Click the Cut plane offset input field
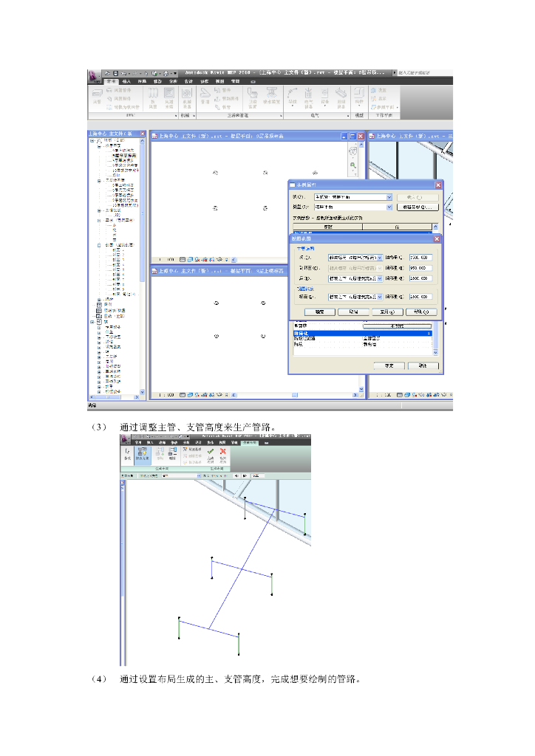This screenshot has width=535, height=756. 420,268
